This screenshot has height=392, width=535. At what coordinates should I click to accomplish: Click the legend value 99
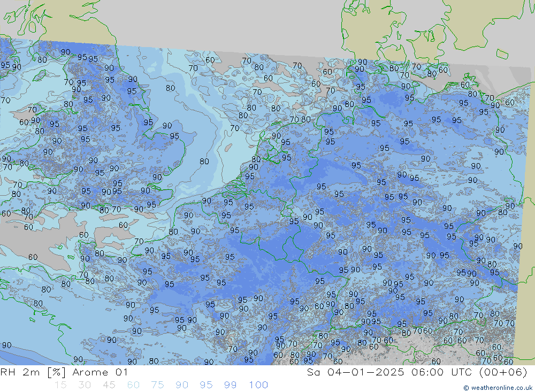[x=230, y=385]
